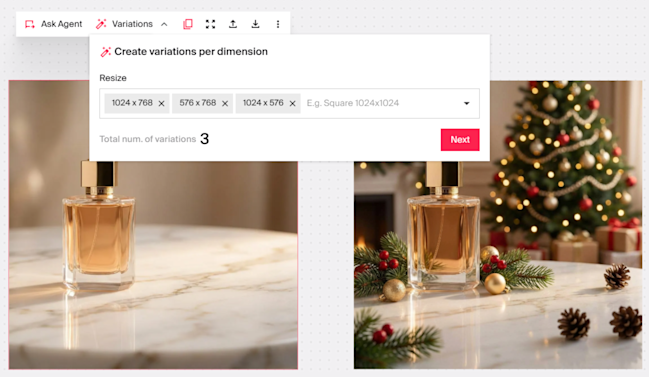Click the Resize label
This screenshot has width=649, height=377.
click(x=113, y=78)
